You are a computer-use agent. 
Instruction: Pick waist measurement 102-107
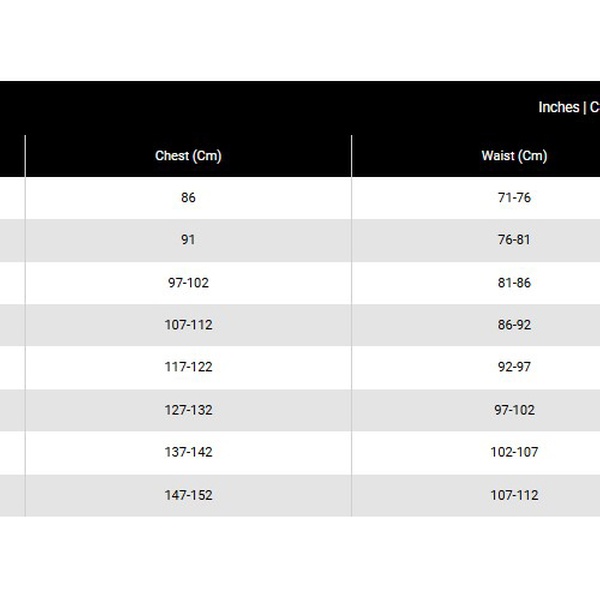coord(514,452)
